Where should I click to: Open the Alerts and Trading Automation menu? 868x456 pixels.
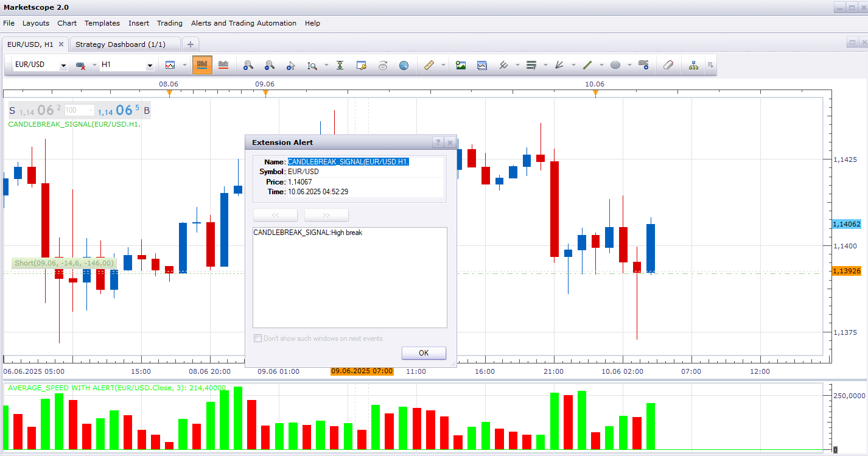[x=243, y=23]
